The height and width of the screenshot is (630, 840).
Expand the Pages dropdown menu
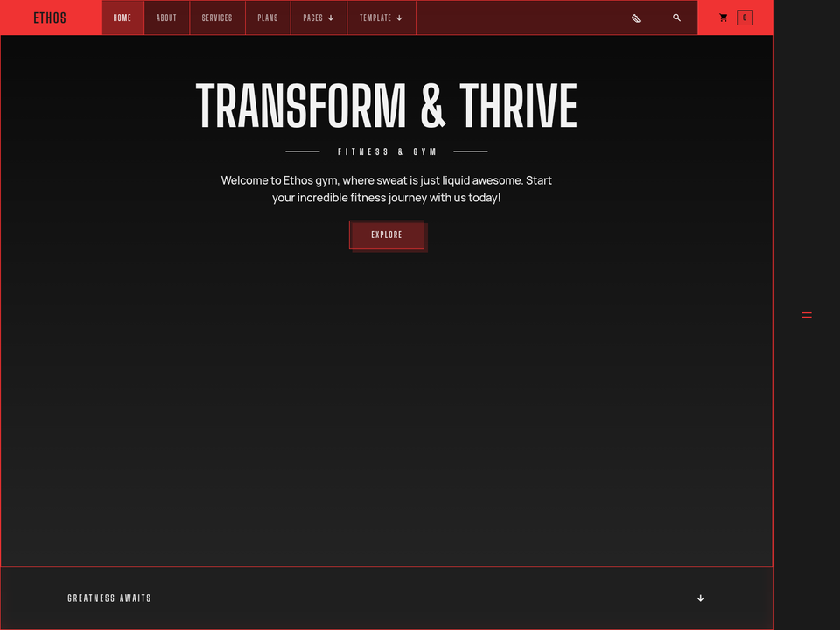pyautogui.click(x=318, y=17)
